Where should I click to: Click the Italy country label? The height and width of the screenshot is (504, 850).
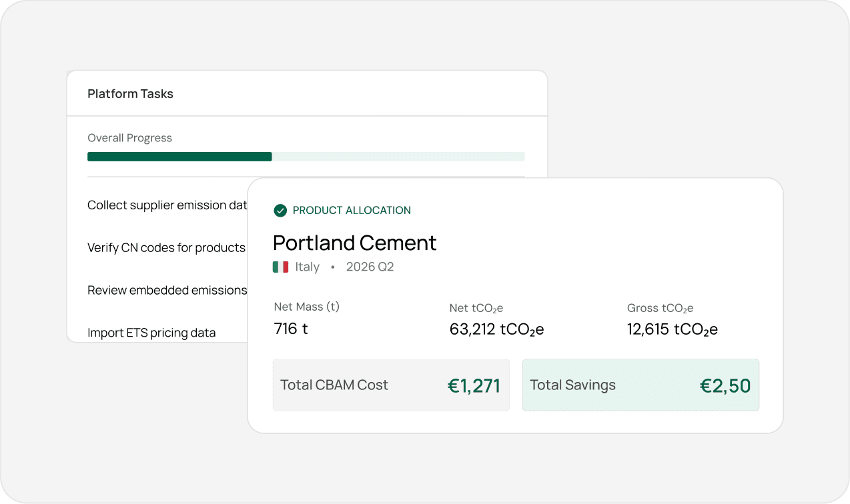pos(307,267)
